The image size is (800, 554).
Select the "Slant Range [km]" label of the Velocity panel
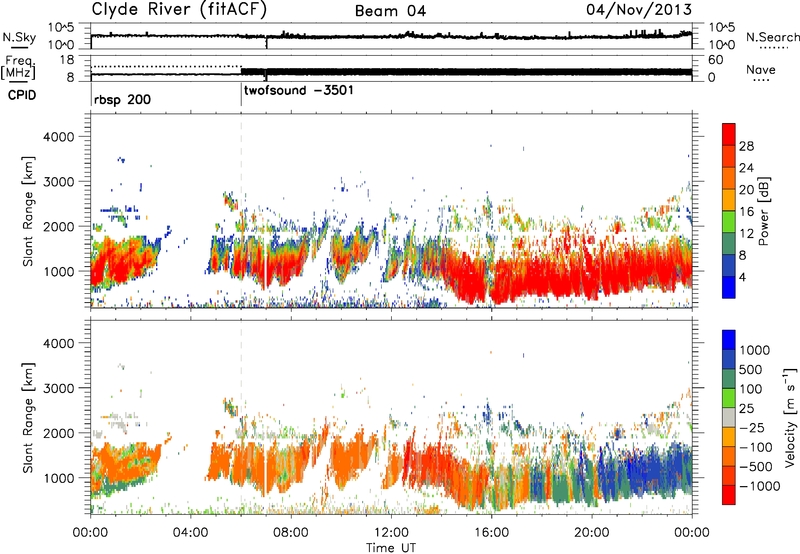point(28,418)
